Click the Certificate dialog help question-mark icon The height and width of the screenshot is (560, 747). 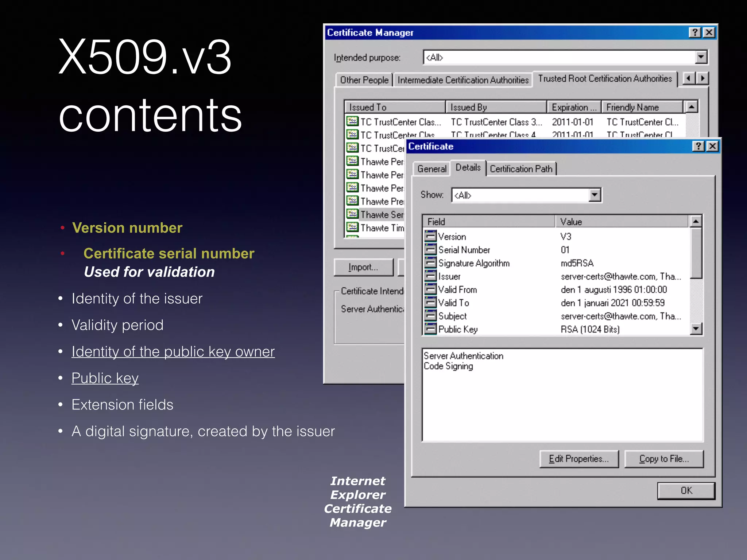tap(698, 147)
